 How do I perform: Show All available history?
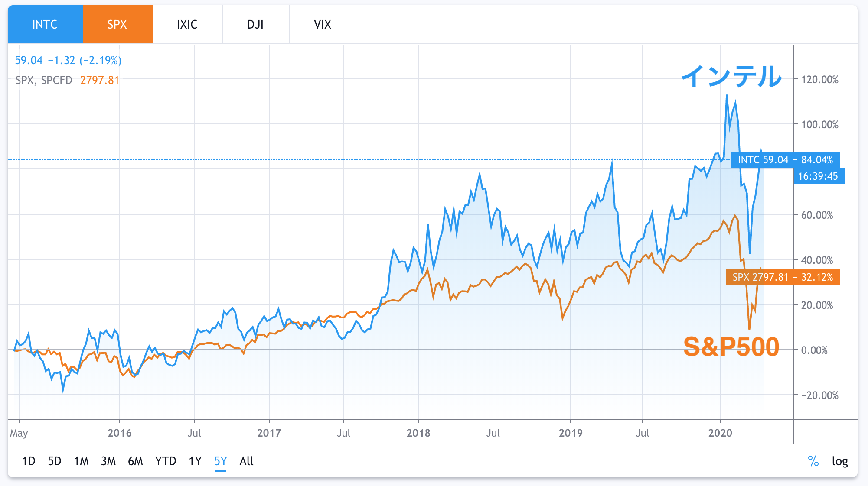246,461
